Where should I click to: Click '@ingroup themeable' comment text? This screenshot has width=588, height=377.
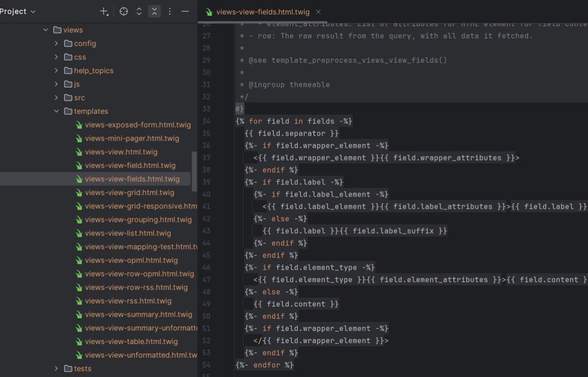coord(289,85)
